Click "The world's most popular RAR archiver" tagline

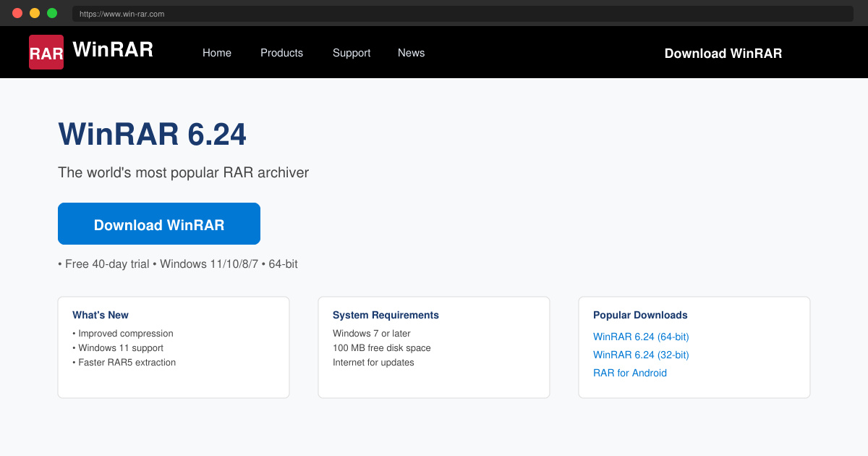(183, 173)
